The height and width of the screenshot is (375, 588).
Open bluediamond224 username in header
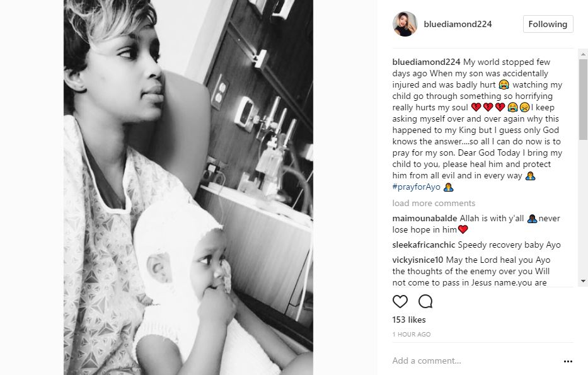tap(458, 24)
